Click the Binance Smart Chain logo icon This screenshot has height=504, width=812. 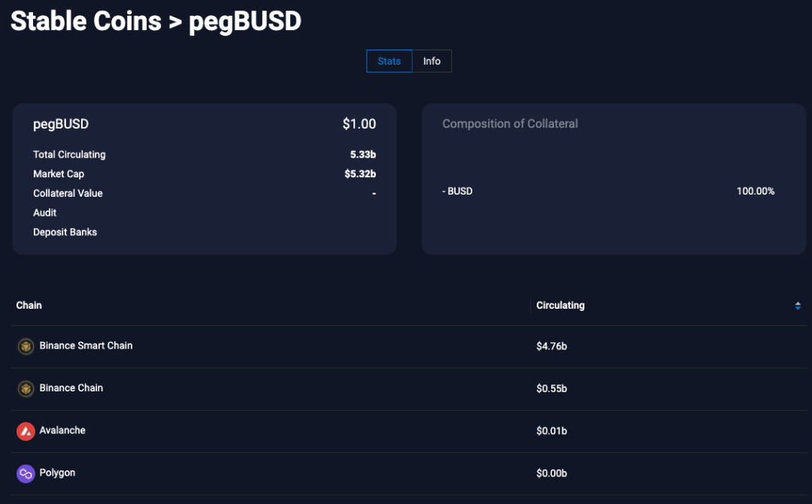click(x=26, y=346)
